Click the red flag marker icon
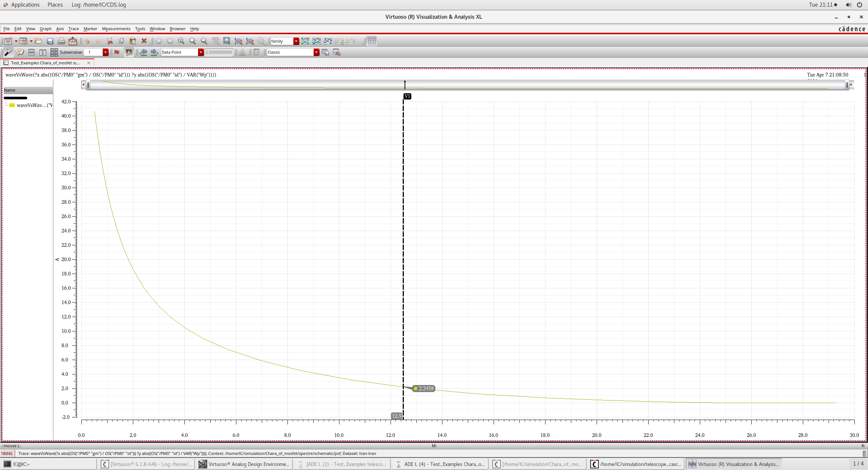Image resolution: width=868 pixels, height=470 pixels. click(117, 52)
